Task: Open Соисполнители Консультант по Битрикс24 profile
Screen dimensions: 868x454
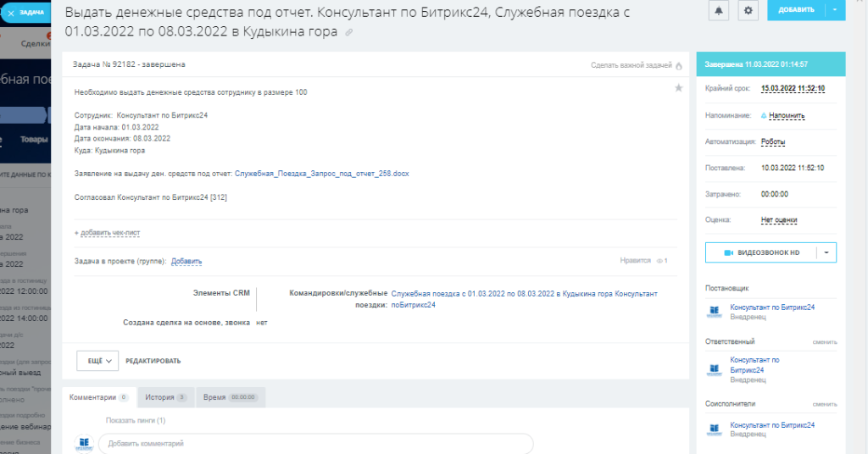Action: pos(772,425)
